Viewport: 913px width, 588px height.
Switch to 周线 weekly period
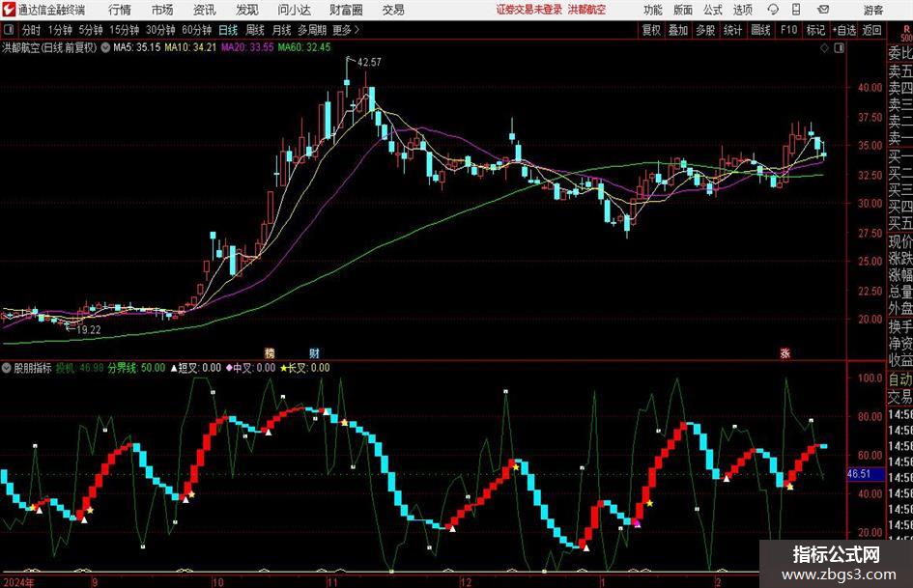tap(255, 30)
